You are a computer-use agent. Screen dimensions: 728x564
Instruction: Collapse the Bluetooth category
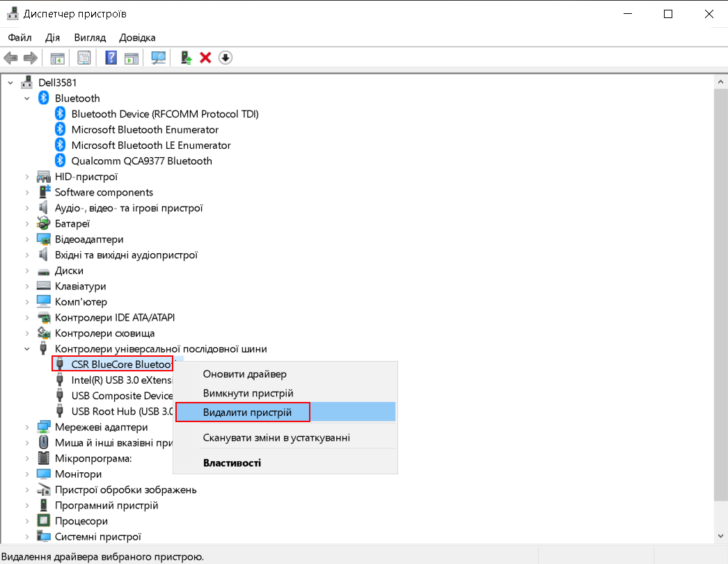[27, 98]
